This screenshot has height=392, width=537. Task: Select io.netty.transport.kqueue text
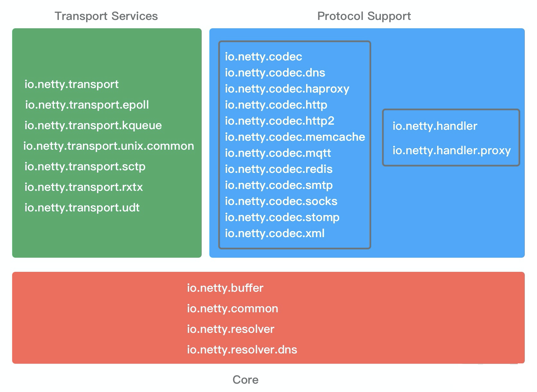(x=93, y=126)
